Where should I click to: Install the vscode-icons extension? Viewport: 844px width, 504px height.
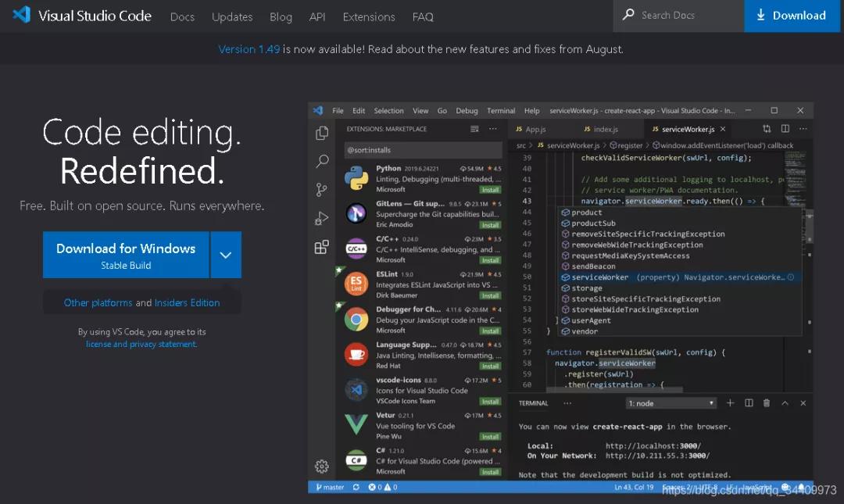click(490, 401)
